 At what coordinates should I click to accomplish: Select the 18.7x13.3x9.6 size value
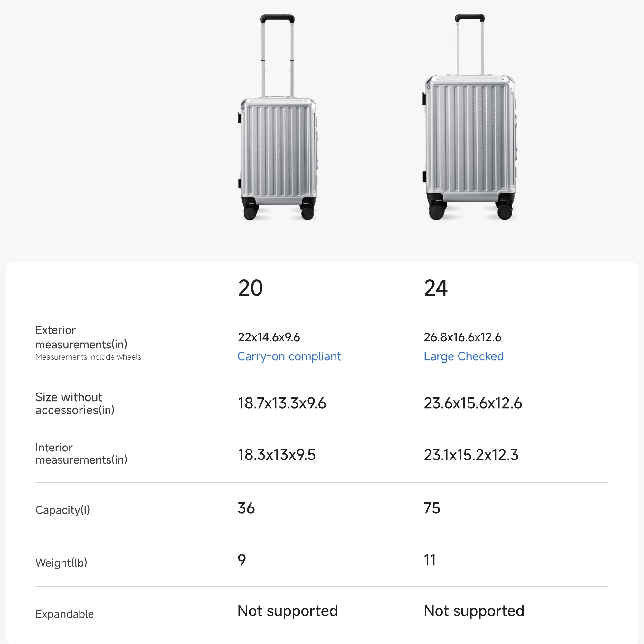point(282,403)
